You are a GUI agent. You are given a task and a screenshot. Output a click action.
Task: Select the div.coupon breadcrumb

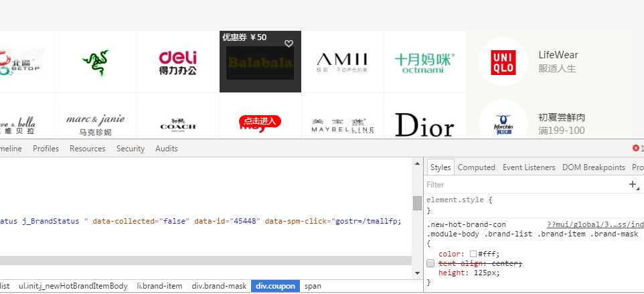(275, 286)
